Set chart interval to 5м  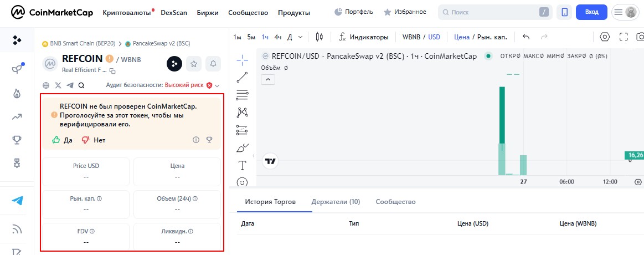[251, 37]
